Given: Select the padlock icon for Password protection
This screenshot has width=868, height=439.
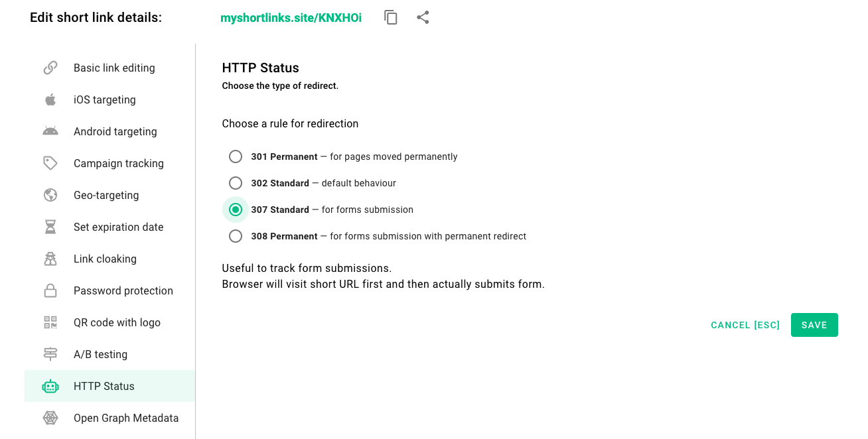Looking at the screenshot, I should coord(50,290).
